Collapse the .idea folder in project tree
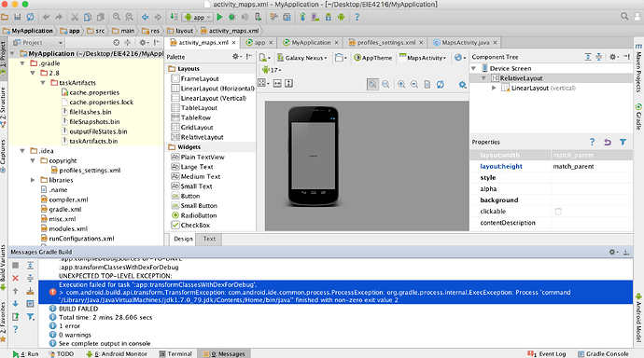Image resolution: width=644 pixels, height=358 pixels. (x=22, y=151)
